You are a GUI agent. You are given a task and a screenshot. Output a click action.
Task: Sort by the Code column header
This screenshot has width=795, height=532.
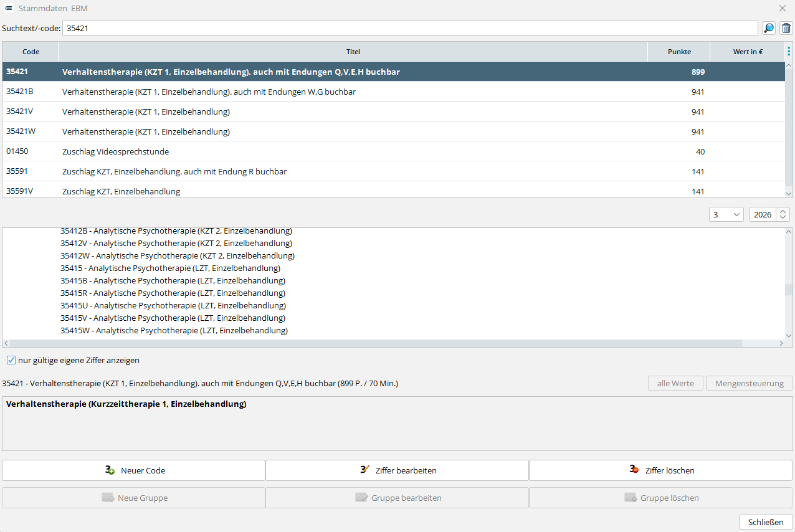pyautogui.click(x=31, y=52)
